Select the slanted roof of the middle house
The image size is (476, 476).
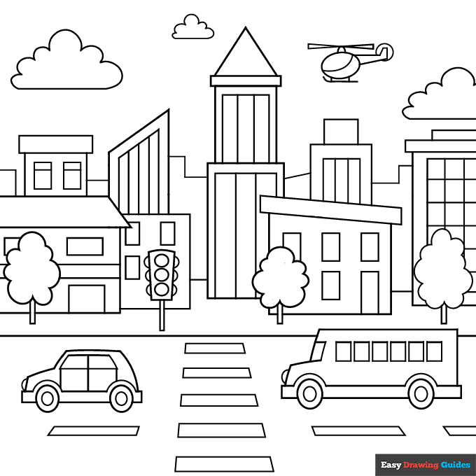click(x=329, y=209)
